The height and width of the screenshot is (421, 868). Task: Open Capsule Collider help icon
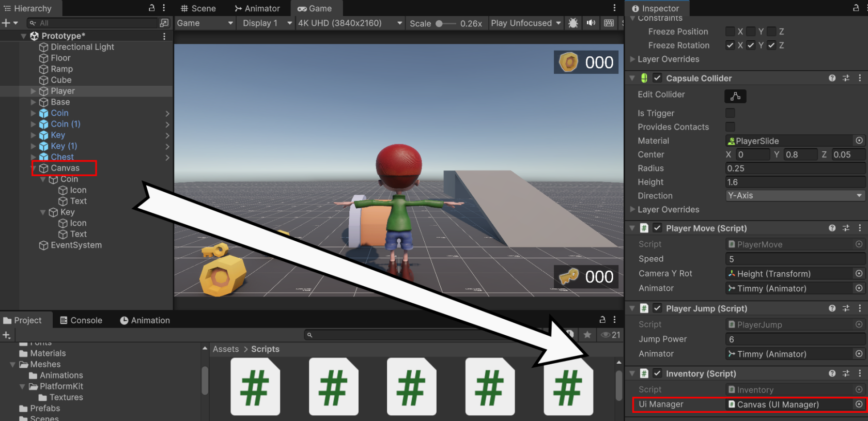832,78
